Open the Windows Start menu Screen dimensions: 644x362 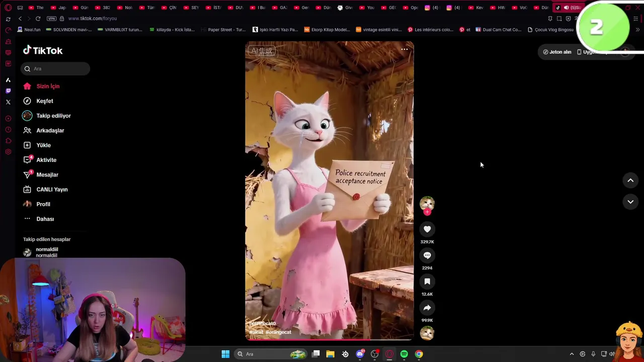coord(225,354)
